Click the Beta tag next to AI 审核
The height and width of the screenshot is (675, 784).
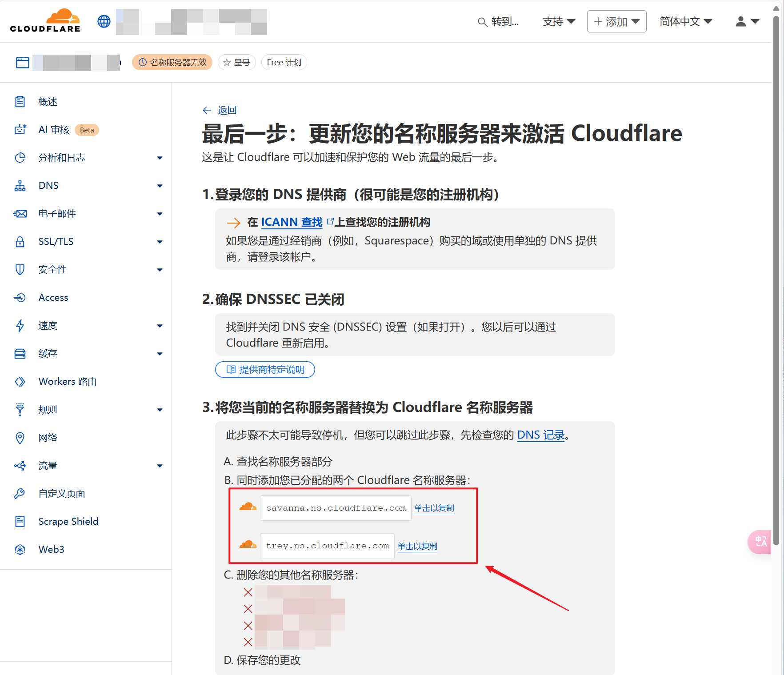(x=87, y=130)
